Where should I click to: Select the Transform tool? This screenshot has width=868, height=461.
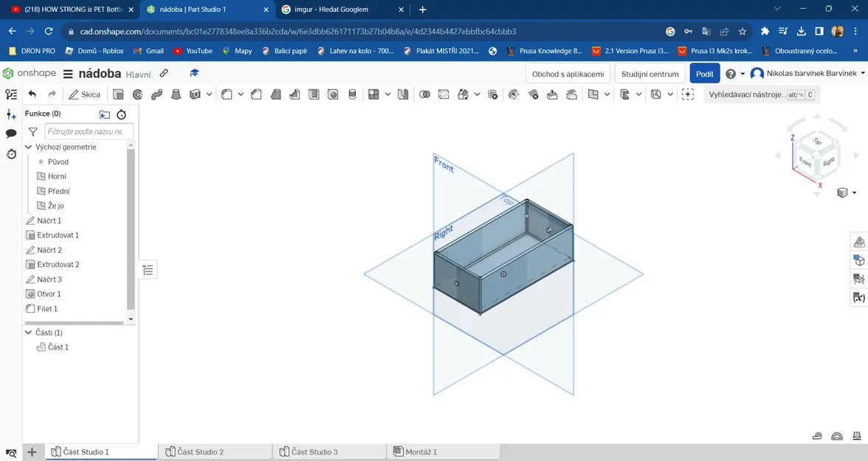(464, 94)
